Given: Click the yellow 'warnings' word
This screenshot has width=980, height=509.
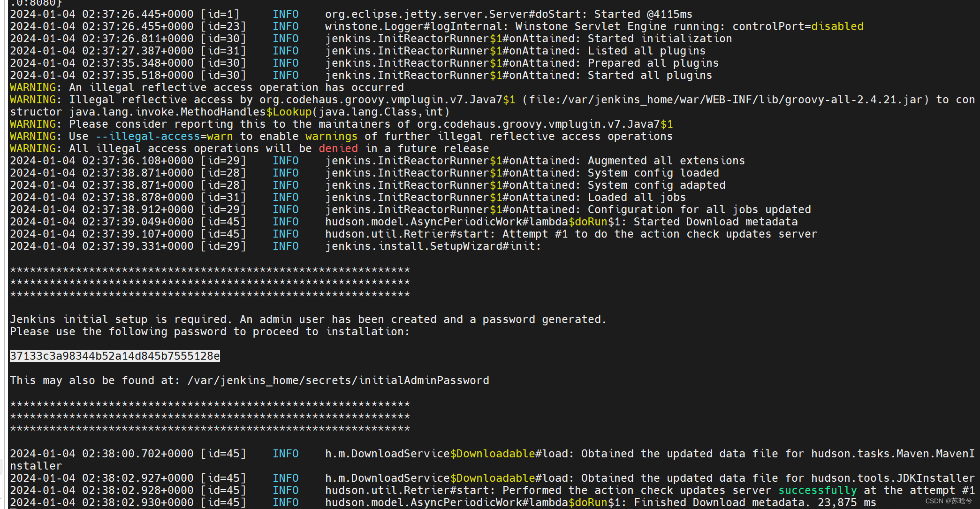Looking at the screenshot, I should click(331, 136).
